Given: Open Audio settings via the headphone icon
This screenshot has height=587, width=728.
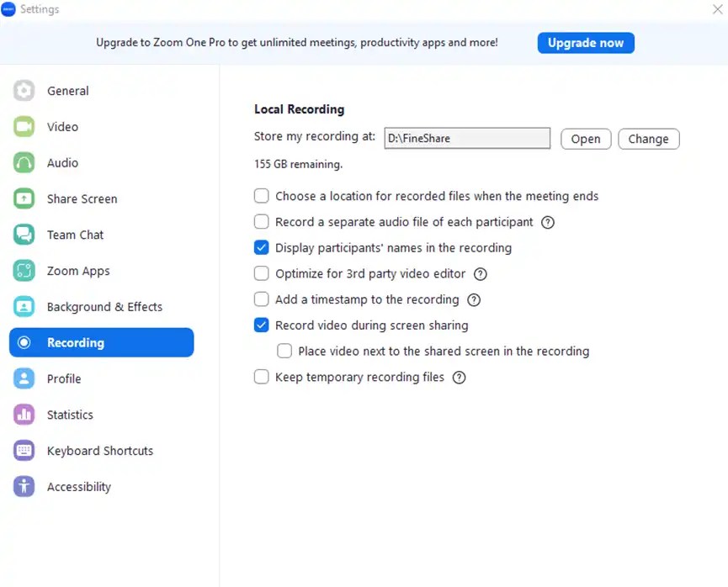Looking at the screenshot, I should tap(24, 162).
